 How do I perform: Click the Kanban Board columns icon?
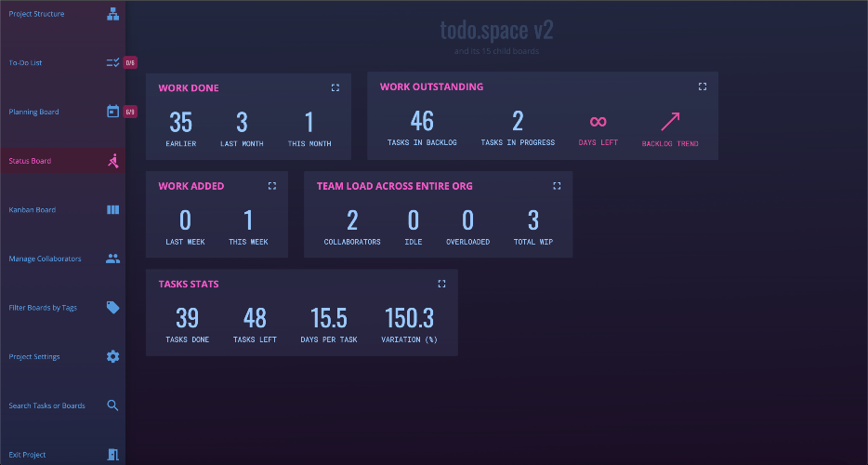pyautogui.click(x=113, y=209)
